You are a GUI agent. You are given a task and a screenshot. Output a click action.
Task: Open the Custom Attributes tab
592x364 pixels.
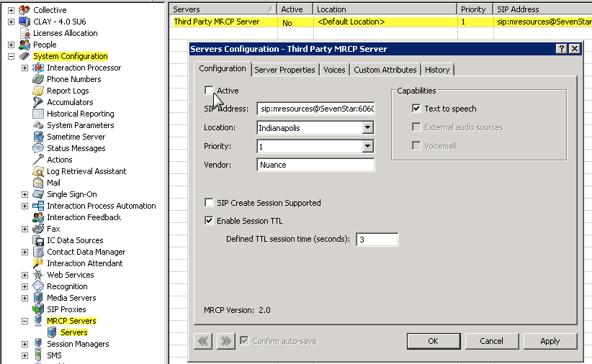[x=385, y=70]
